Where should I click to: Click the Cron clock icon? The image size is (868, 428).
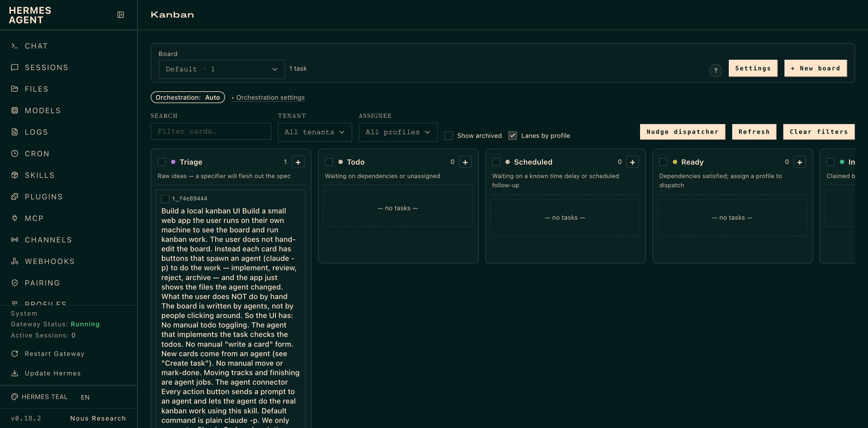pos(14,154)
